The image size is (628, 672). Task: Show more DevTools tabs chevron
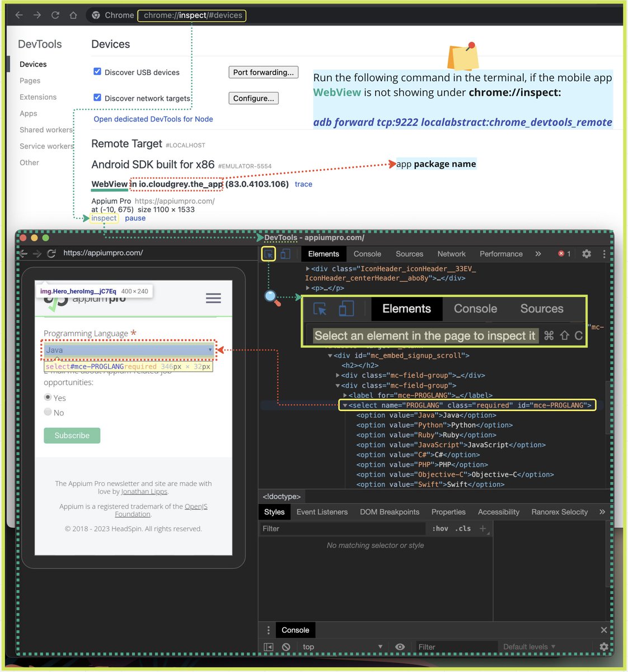click(538, 254)
